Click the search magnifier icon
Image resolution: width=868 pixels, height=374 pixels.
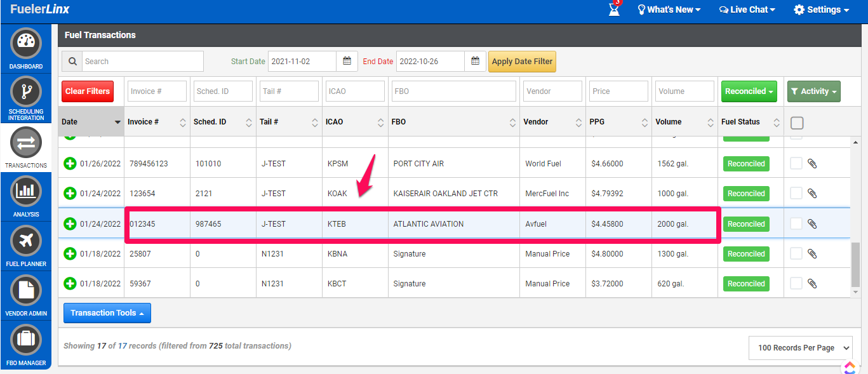pyautogui.click(x=72, y=62)
